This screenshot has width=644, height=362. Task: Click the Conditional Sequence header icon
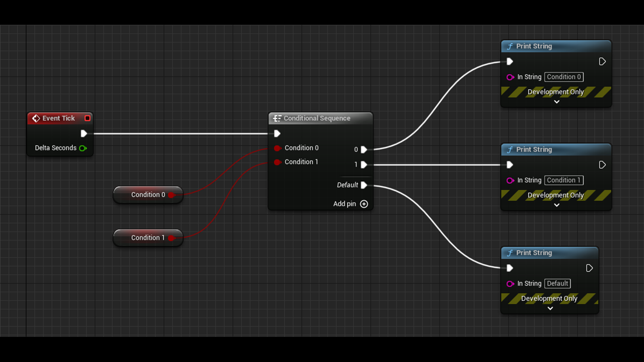(277, 118)
